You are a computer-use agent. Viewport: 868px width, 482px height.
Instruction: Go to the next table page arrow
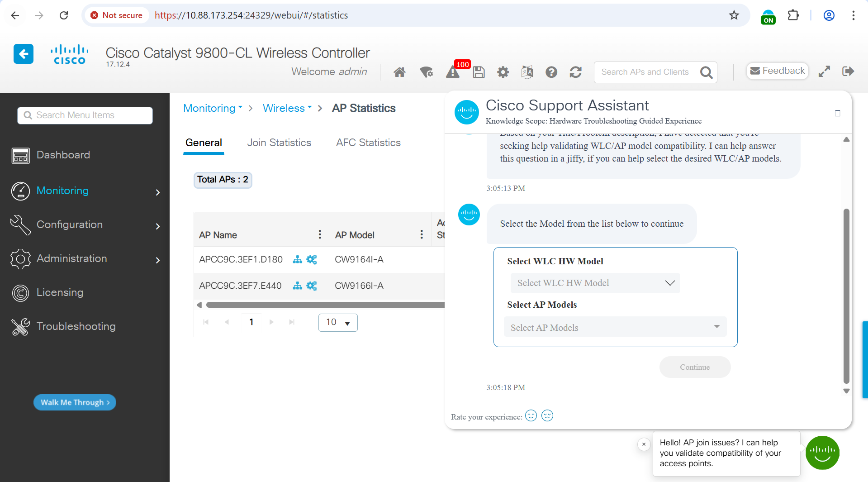click(271, 322)
